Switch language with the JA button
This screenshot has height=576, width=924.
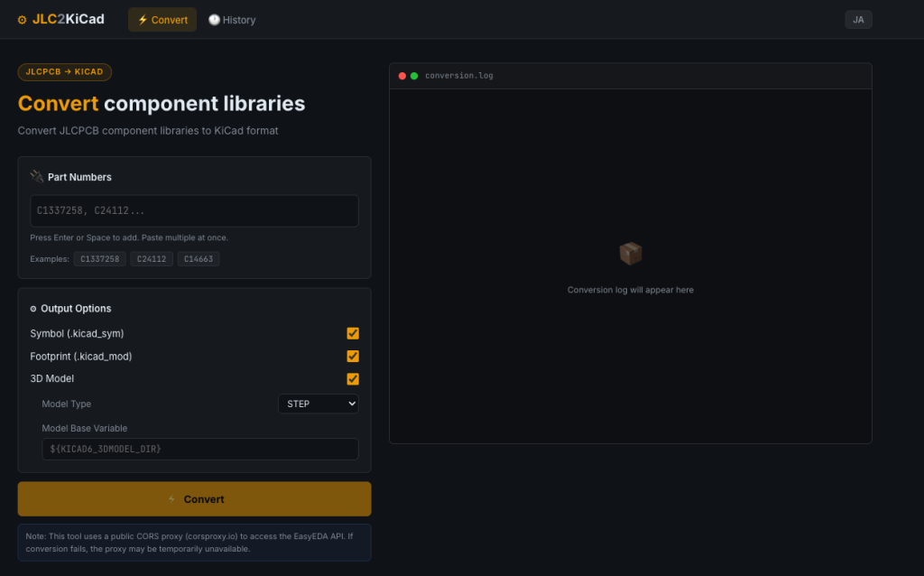click(x=858, y=20)
